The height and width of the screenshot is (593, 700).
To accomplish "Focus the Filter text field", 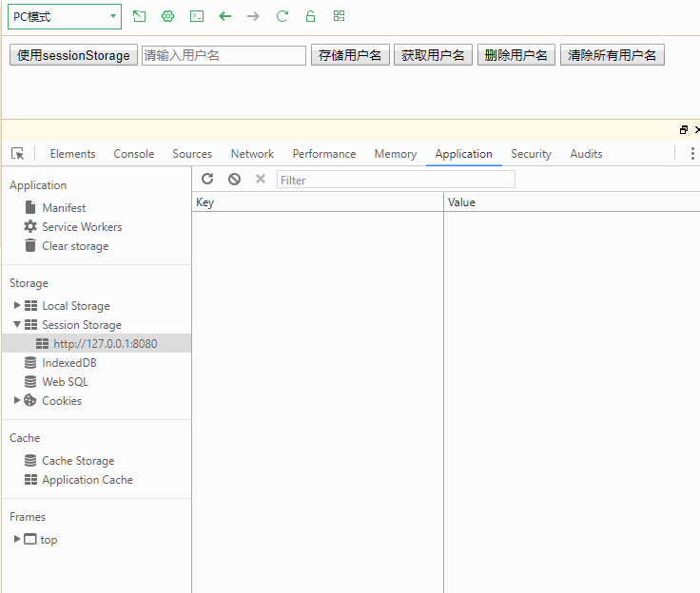I will click(396, 180).
